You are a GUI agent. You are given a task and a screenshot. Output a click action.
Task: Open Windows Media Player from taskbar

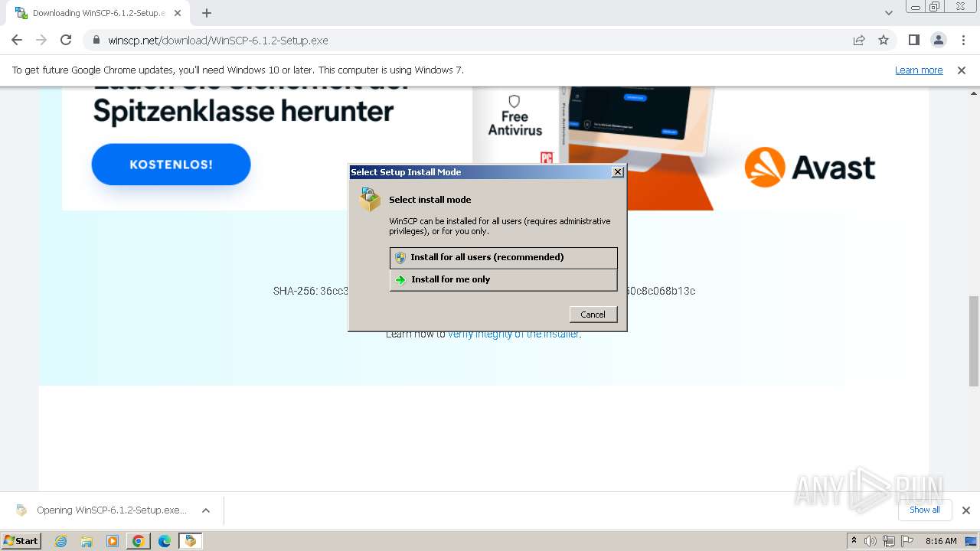[113, 541]
